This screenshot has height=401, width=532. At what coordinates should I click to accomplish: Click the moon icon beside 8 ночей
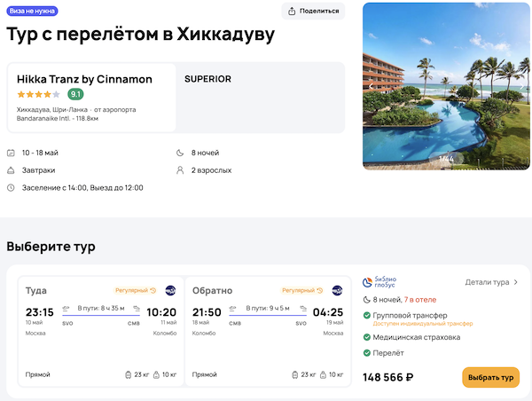tap(182, 153)
